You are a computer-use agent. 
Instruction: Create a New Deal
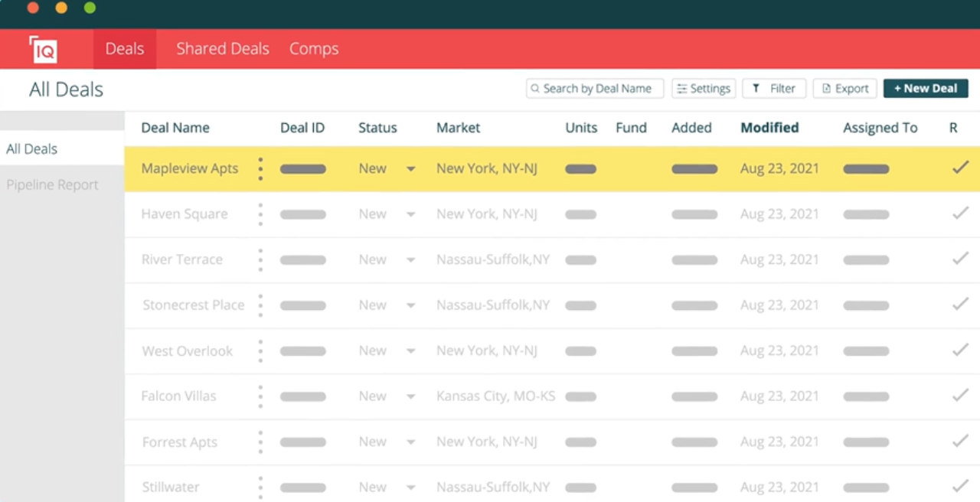pyautogui.click(x=926, y=89)
